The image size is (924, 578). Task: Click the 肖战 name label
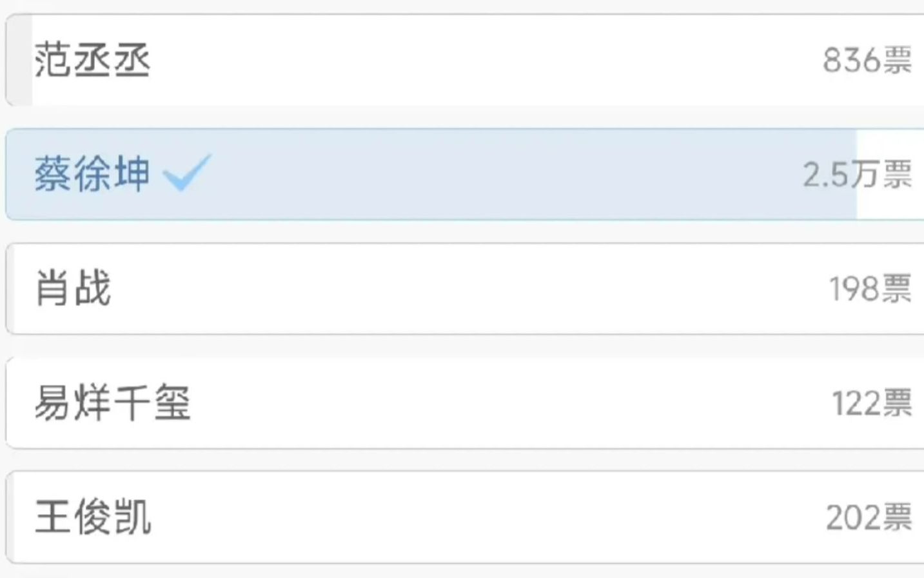coord(73,288)
